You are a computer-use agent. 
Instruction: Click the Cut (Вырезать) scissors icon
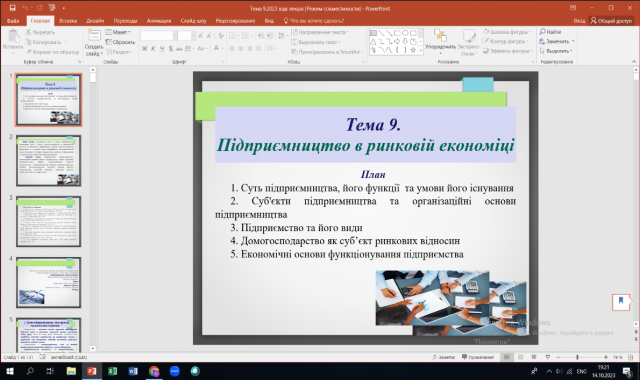(29, 32)
